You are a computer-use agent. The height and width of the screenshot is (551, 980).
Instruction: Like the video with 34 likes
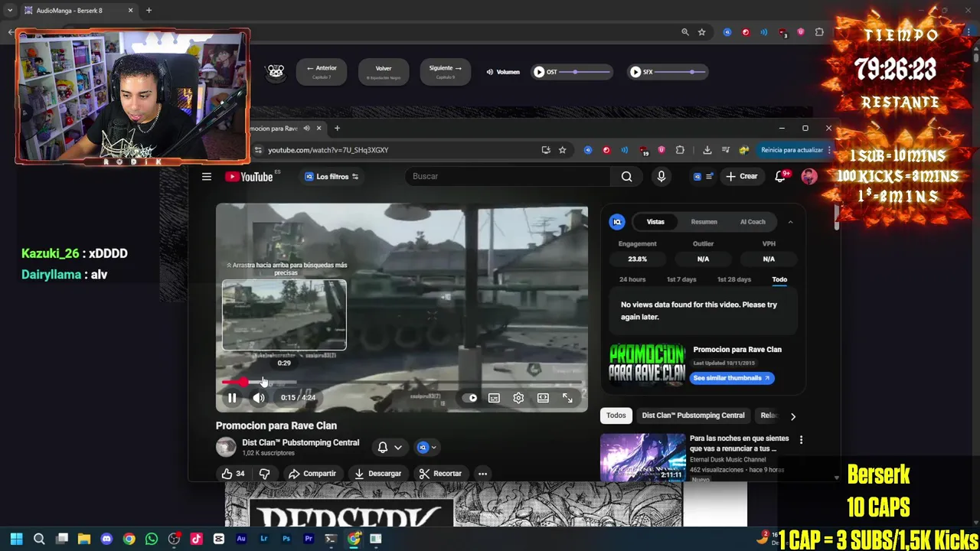pos(234,474)
